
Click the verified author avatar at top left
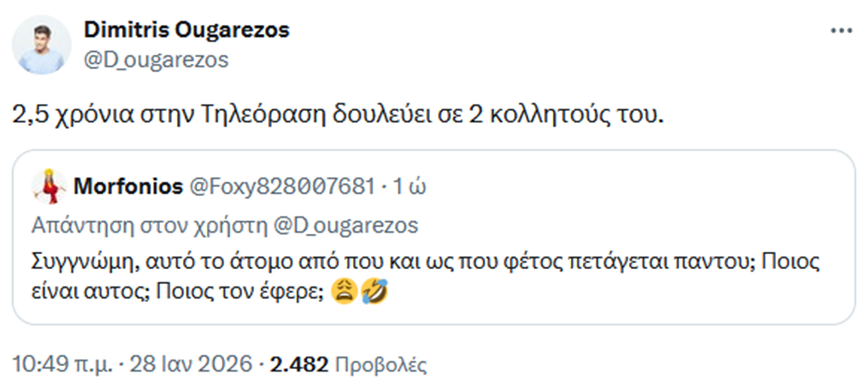click(x=42, y=42)
